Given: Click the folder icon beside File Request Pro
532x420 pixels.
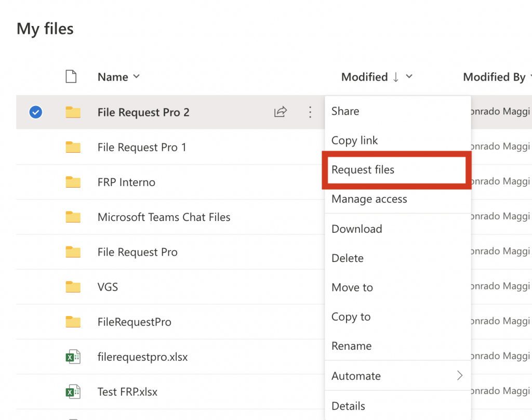Looking at the screenshot, I should click(x=73, y=252).
